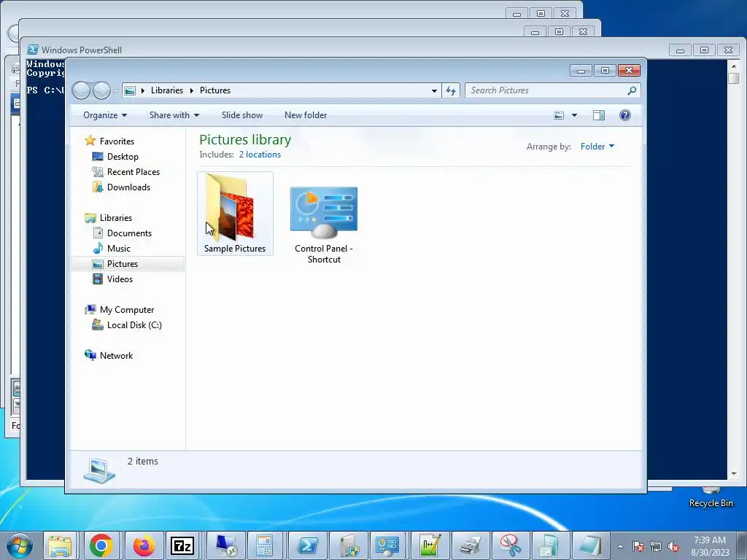Click PowerShell scrollbar up arrow
This screenshot has height=560, width=747.
(734, 65)
